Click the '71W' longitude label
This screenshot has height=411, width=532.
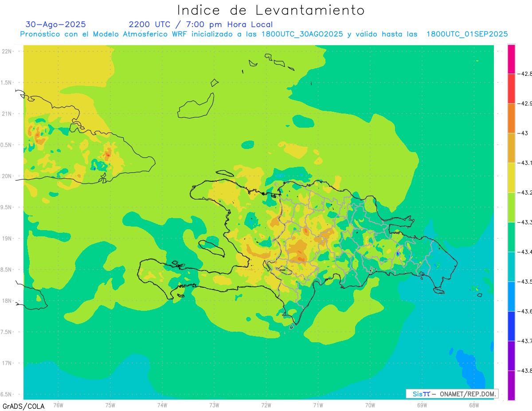tap(318, 405)
